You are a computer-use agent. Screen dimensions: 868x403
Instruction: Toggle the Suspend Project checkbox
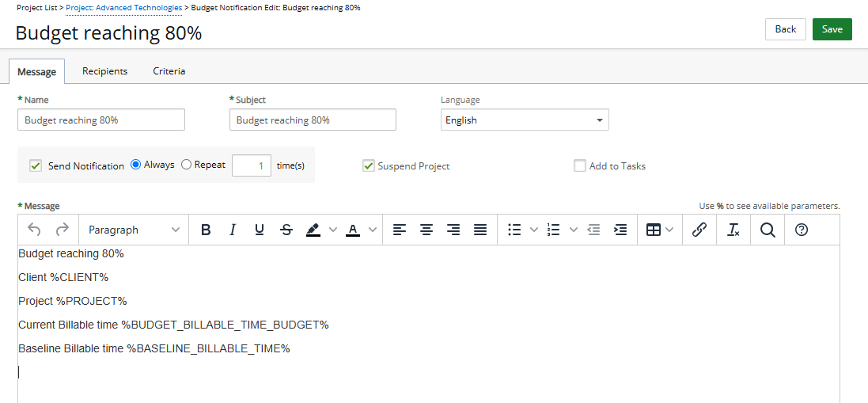369,165
